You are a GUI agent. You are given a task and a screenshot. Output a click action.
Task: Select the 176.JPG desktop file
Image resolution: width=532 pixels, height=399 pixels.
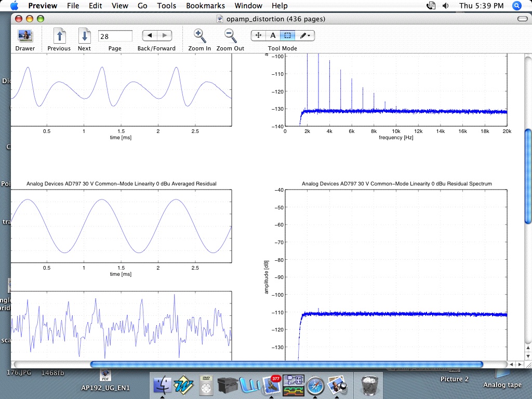[x=19, y=372]
